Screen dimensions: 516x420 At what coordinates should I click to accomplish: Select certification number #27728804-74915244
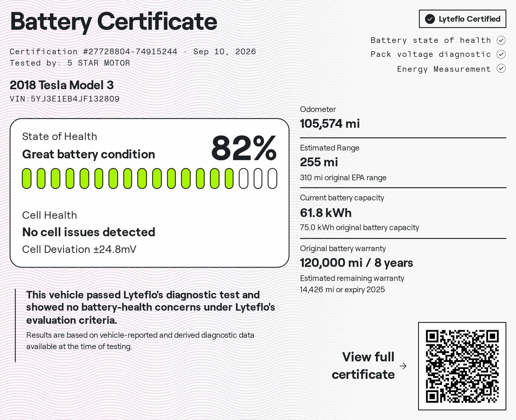click(x=130, y=52)
